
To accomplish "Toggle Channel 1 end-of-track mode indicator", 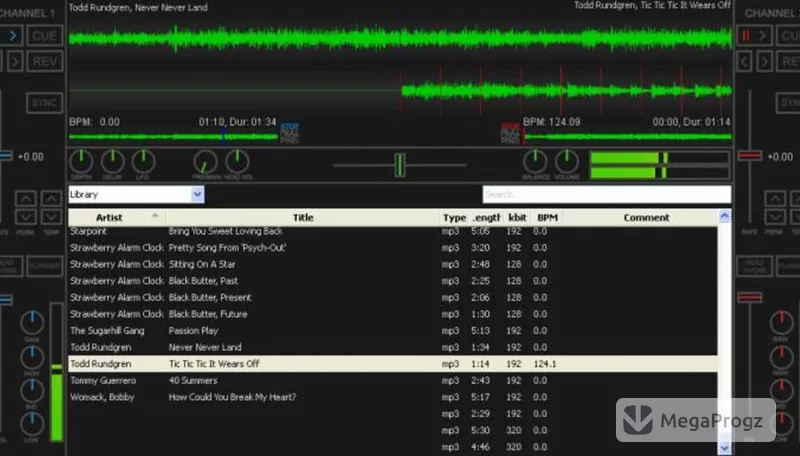I will (290, 133).
